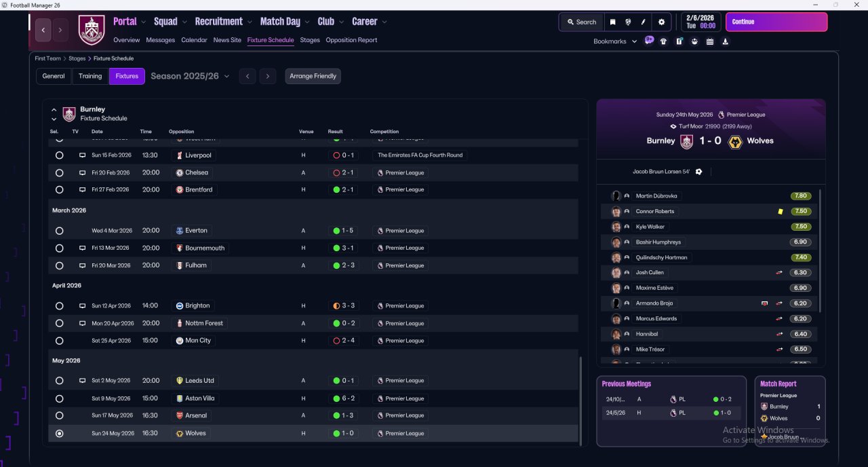This screenshot has height=467, width=868.
Task: Open the world globe icon in toolbar
Action: pyautogui.click(x=628, y=22)
